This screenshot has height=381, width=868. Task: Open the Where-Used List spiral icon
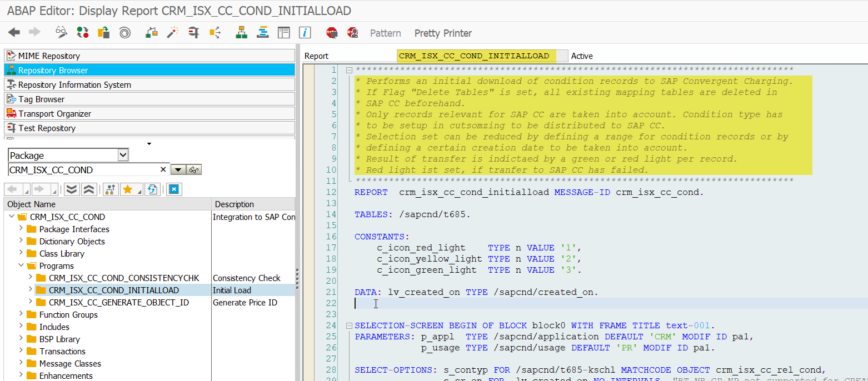pyautogui.click(x=124, y=33)
